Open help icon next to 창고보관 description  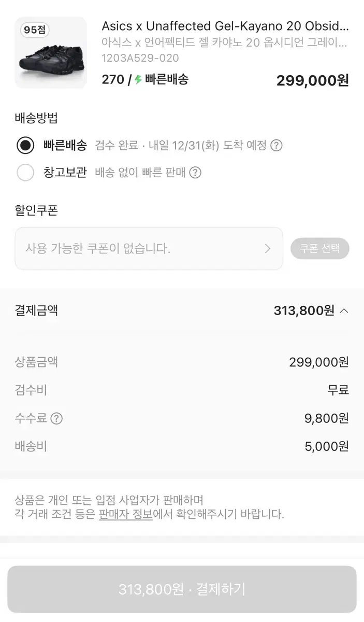(x=195, y=173)
